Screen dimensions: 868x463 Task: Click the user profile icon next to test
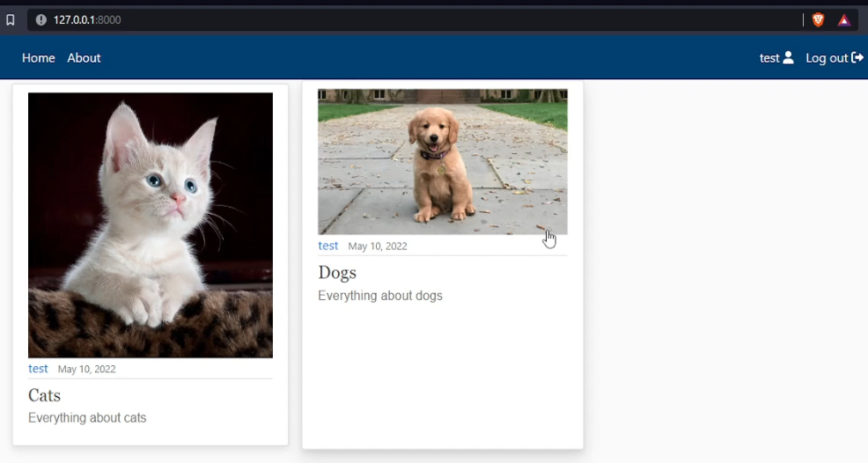pos(788,57)
